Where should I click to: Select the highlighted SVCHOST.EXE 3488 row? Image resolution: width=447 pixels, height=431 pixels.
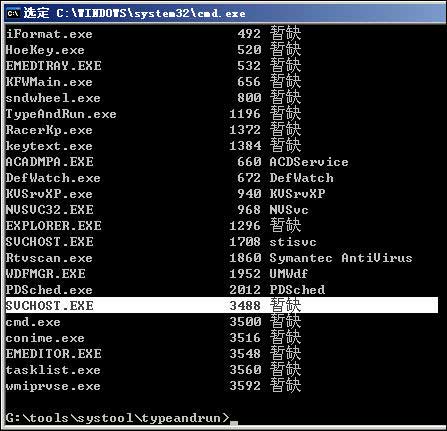click(x=222, y=305)
